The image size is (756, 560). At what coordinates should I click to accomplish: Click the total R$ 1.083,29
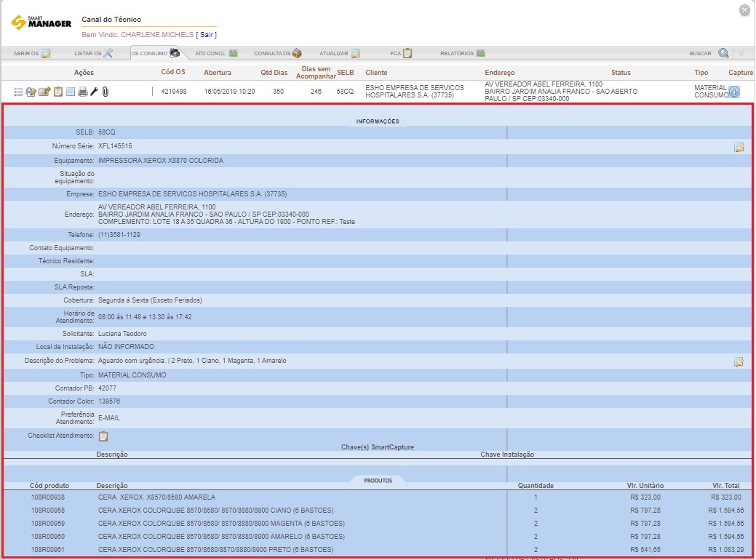pyautogui.click(x=726, y=549)
